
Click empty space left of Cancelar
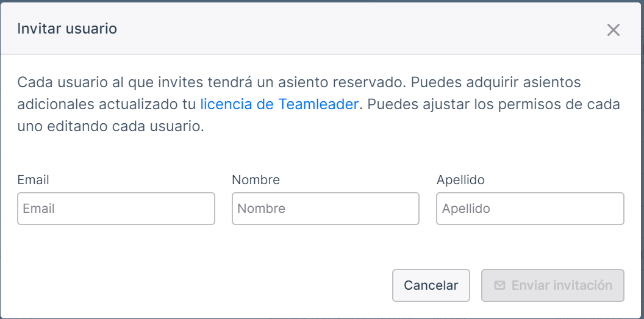click(206, 285)
